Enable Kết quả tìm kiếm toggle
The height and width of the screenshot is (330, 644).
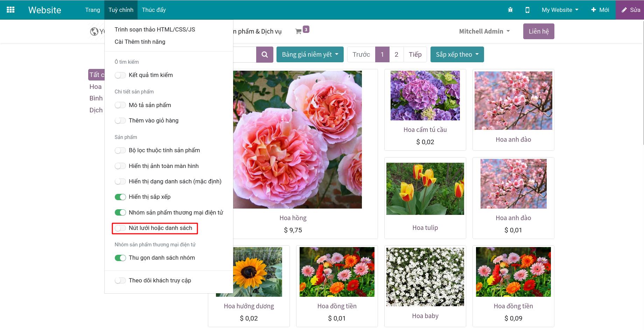pyautogui.click(x=120, y=75)
